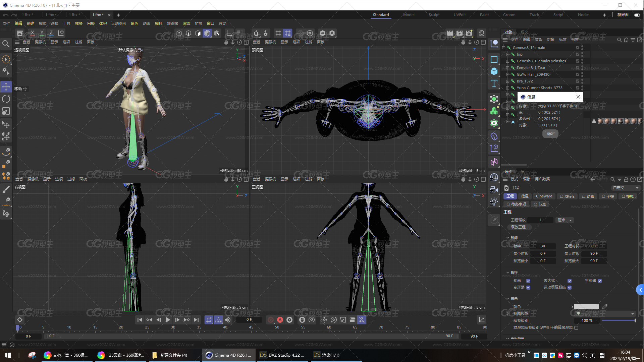
Task: Select the Move tool in left toolbar
Action: [6, 87]
